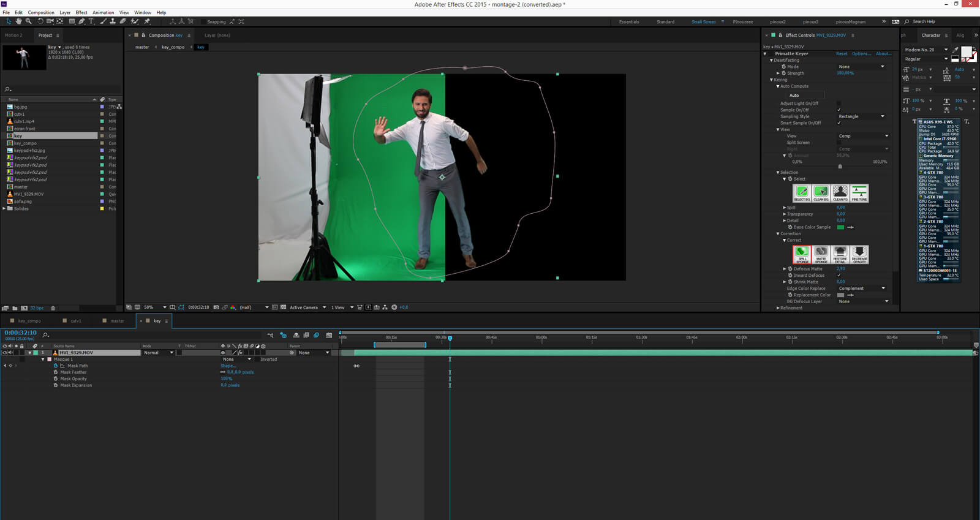The image size is (980, 520).
Task: Open the BG Defocus Layer dropdown
Action: pyautogui.click(x=864, y=301)
